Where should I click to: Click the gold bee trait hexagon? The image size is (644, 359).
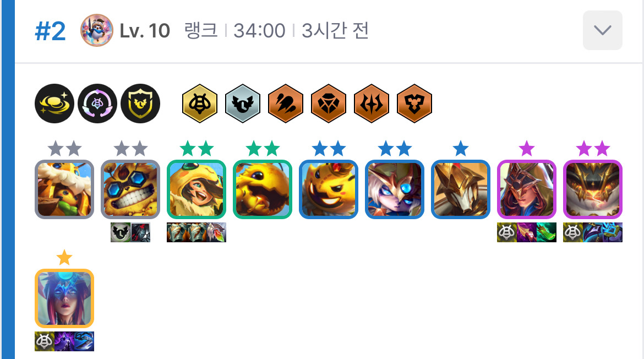pyautogui.click(x=200, y=104)
